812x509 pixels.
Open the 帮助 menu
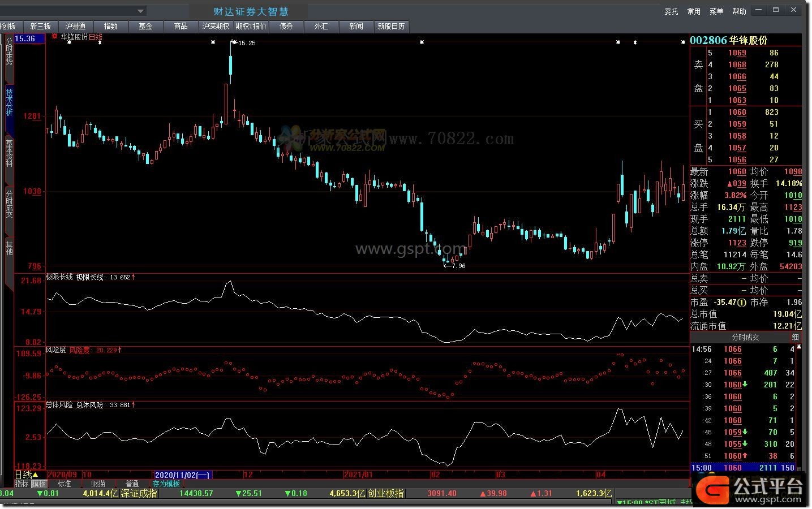[x=739, y=11]
